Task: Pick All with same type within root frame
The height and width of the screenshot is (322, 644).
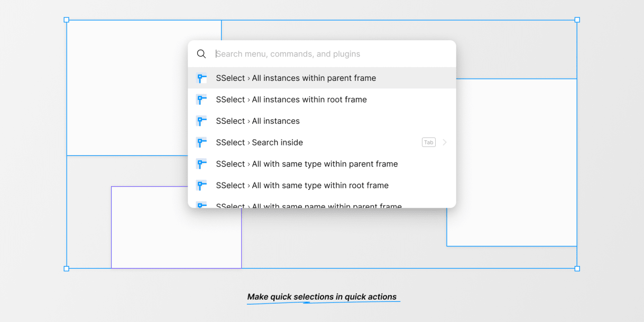Action: click(x=322, y=186)
